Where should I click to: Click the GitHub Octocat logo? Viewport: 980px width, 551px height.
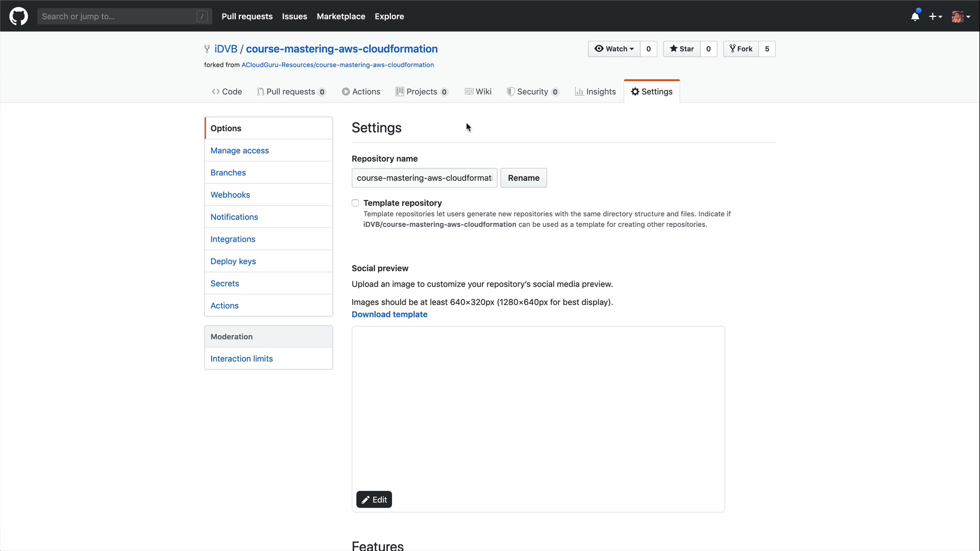coord(18,16)
